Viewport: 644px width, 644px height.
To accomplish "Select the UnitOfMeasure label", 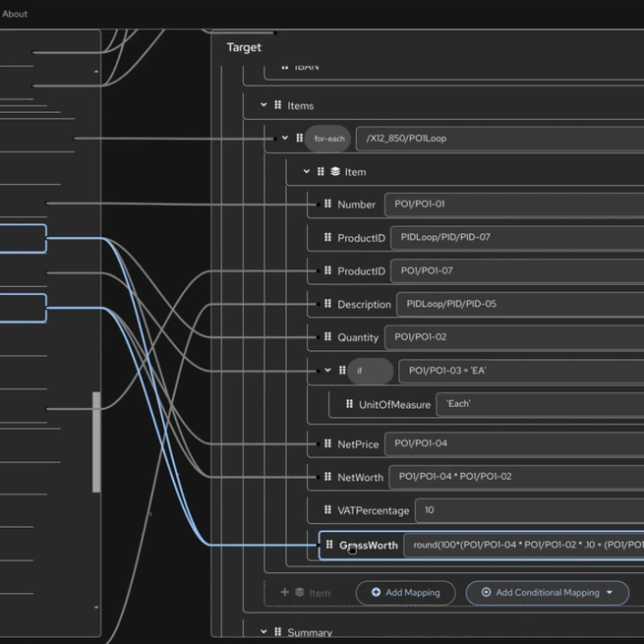I will pos(394,405).
